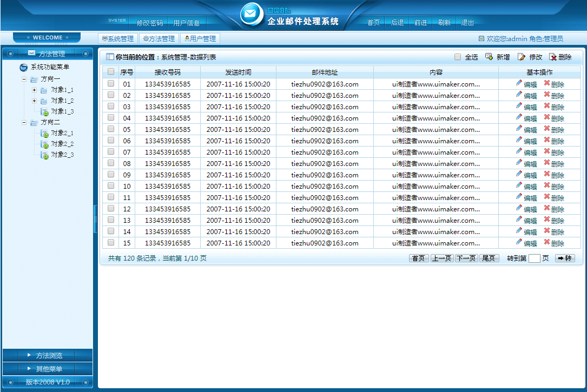Screen dimensions: 587x392
Task: Click the page number input field
Action: point(533,258)
